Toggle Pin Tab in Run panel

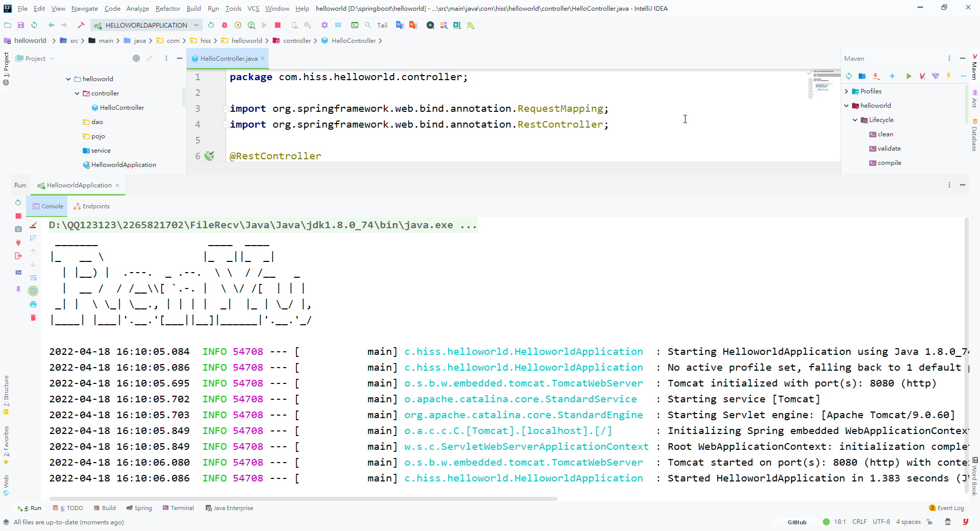pyautogui.click(x=18, y=289)
